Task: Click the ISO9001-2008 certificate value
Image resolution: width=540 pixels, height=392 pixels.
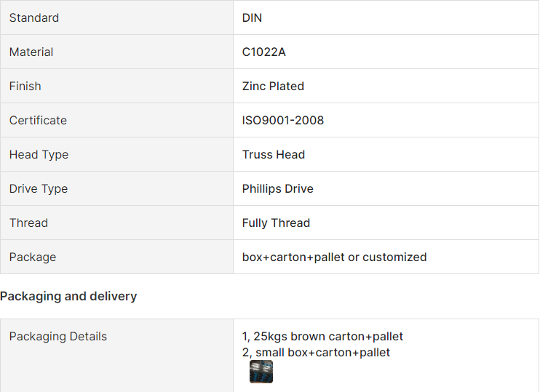Action: [x=283, y=120]
